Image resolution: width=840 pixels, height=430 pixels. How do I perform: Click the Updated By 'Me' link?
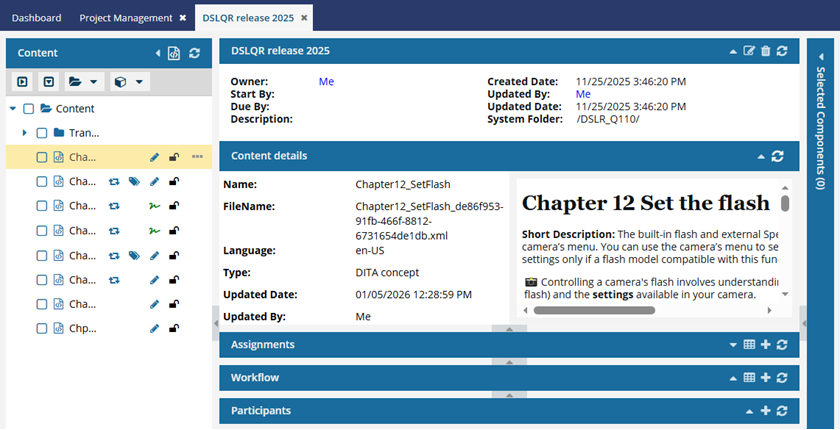click(583, 94)
